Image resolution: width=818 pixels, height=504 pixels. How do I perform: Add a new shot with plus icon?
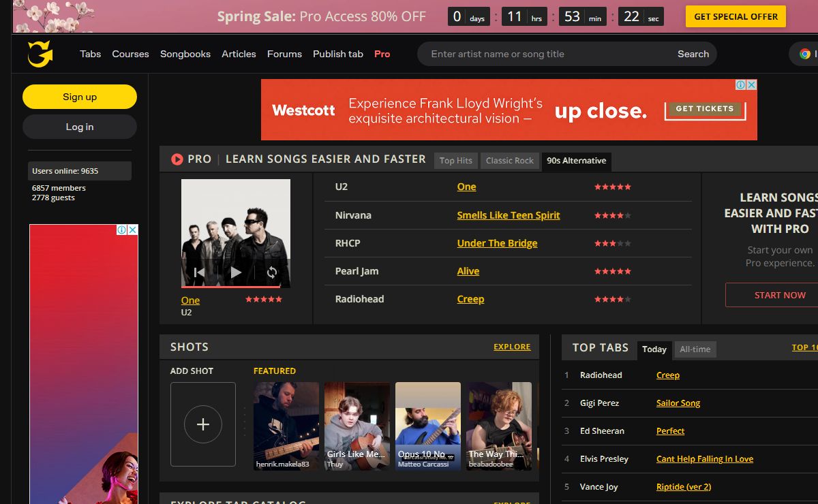[203, 424]
